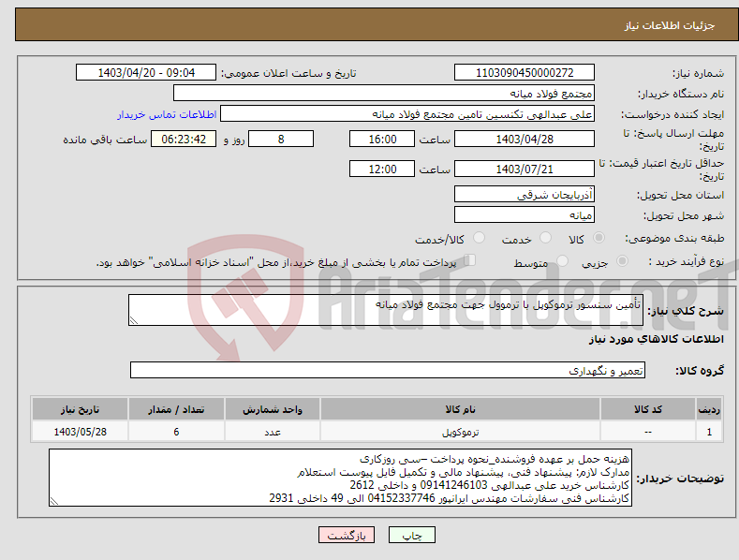Click the quantity cell 6
The width and height of the screenshot is (739, 560).
point(176,432)
